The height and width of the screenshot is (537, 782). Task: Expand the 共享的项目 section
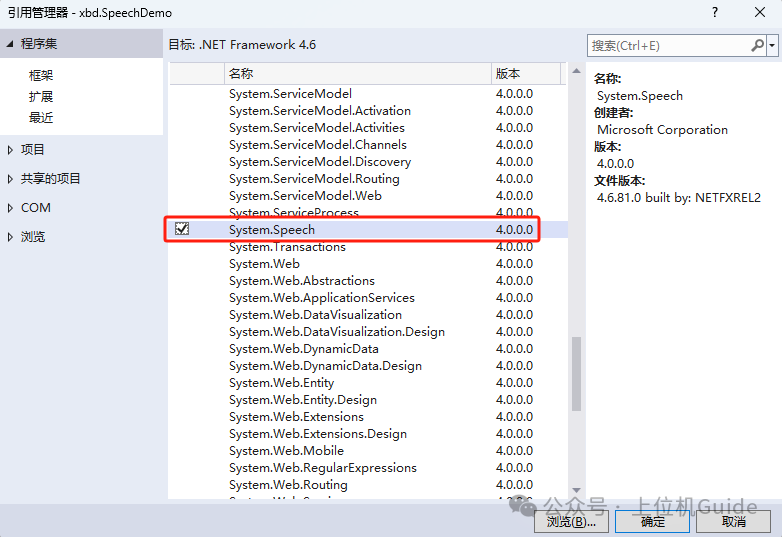tap(10, 179)
